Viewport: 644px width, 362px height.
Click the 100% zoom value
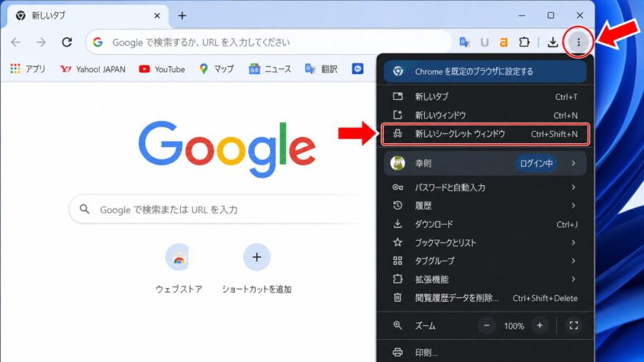pyautogui.click(x=514, y=326)
